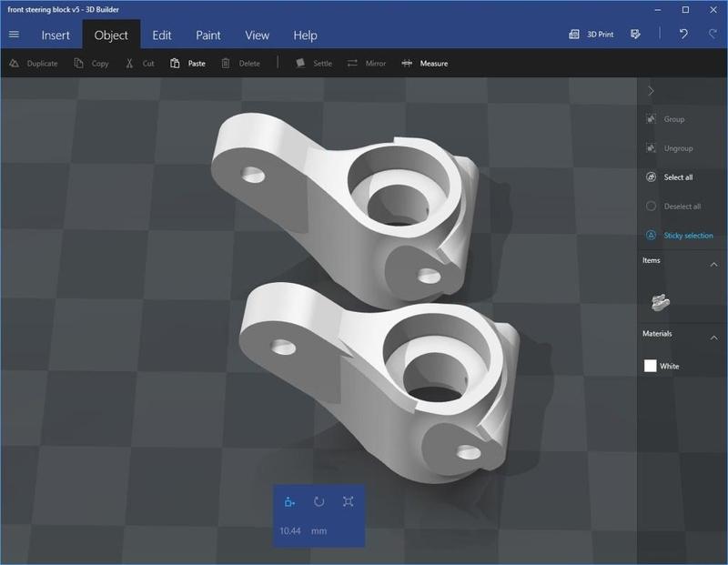Click Ungroup in side panel
Screen dimensions: 728x565
pyautogui.click(x=669, y=148)
